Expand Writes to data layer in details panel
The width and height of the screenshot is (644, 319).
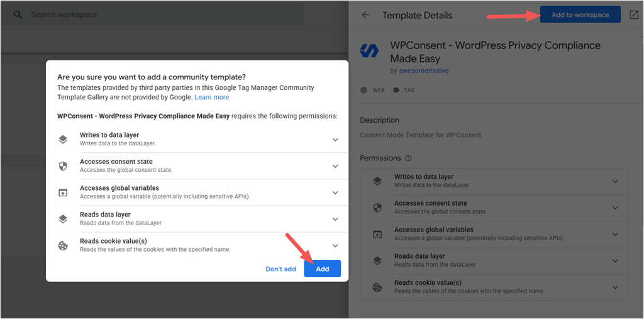pos(615,181)
